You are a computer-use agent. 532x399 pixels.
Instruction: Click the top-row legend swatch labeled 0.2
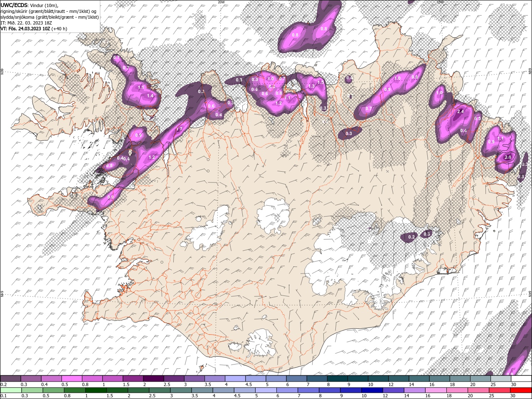coord(11,379)
